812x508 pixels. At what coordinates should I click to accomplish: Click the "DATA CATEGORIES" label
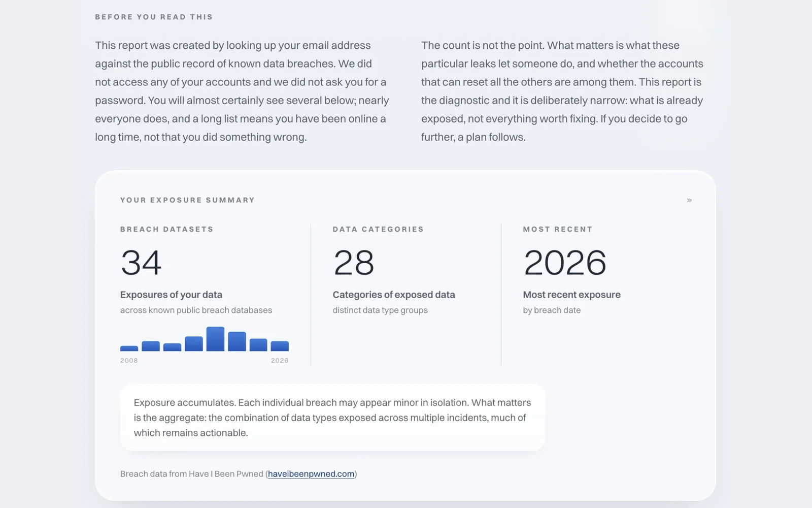378,229
